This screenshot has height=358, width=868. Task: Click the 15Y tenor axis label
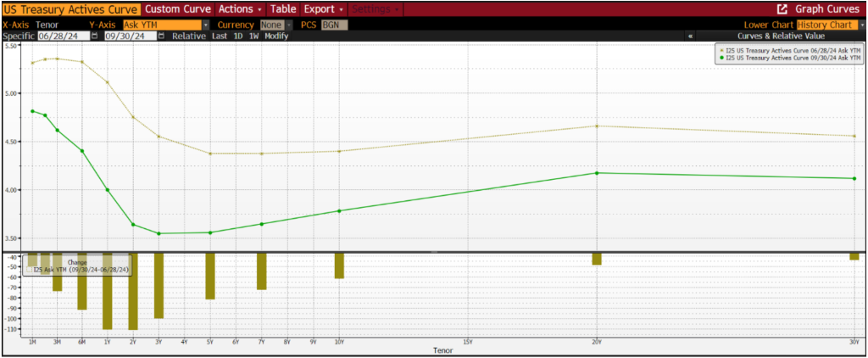[468, 343]
